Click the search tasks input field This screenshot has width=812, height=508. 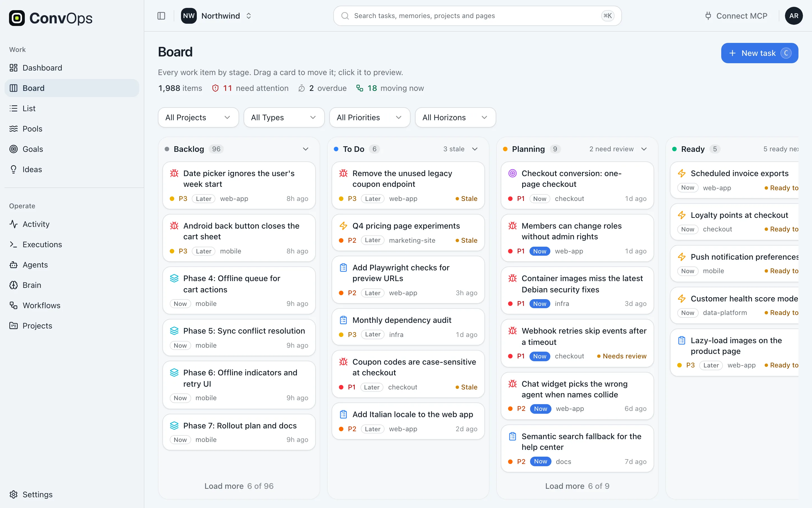click(x=477, y=16)
